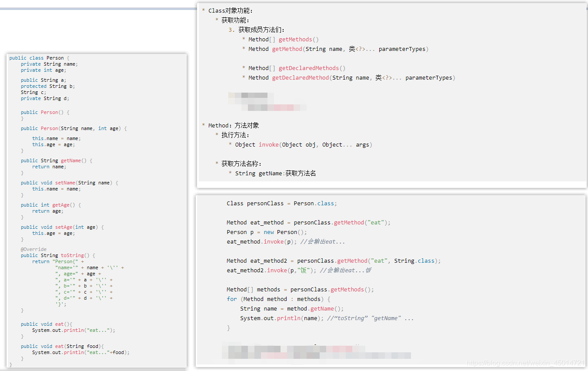Click the 'public String a;' line
The image size is (588, 371).
tap(43, 80)
